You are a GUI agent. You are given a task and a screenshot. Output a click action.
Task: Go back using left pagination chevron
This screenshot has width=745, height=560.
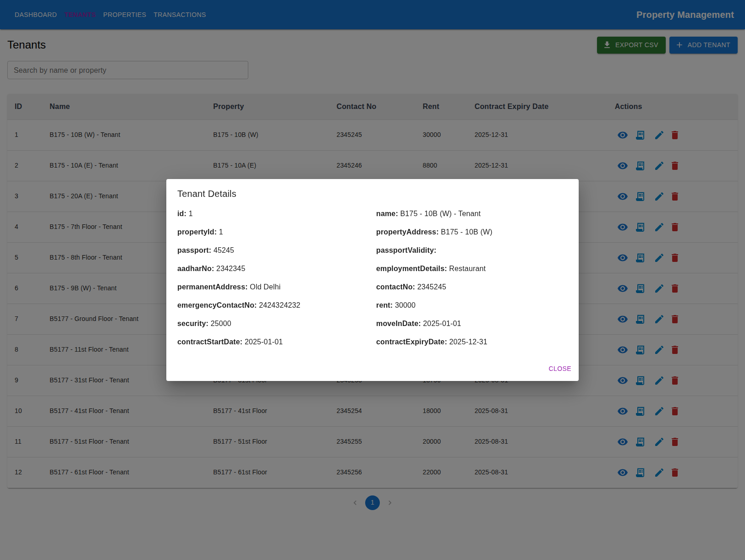tap(355, 502)
